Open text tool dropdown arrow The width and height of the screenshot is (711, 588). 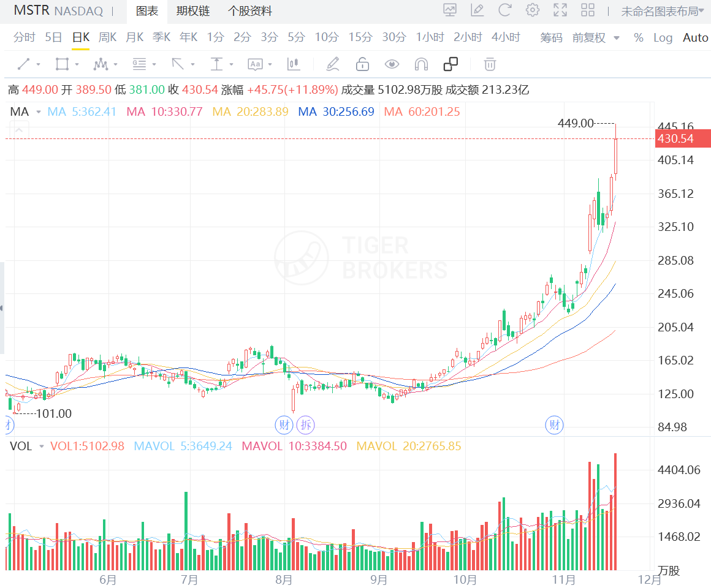click(x=270, y=64)
